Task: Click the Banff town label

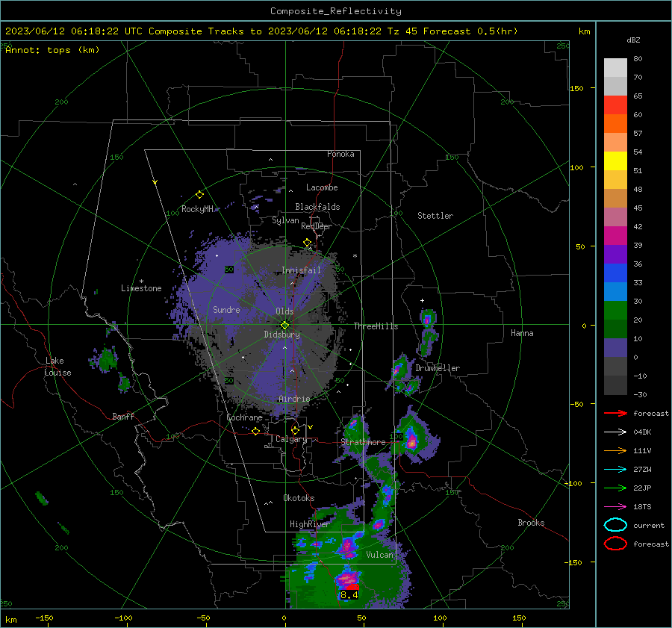Action: point(123,416)
